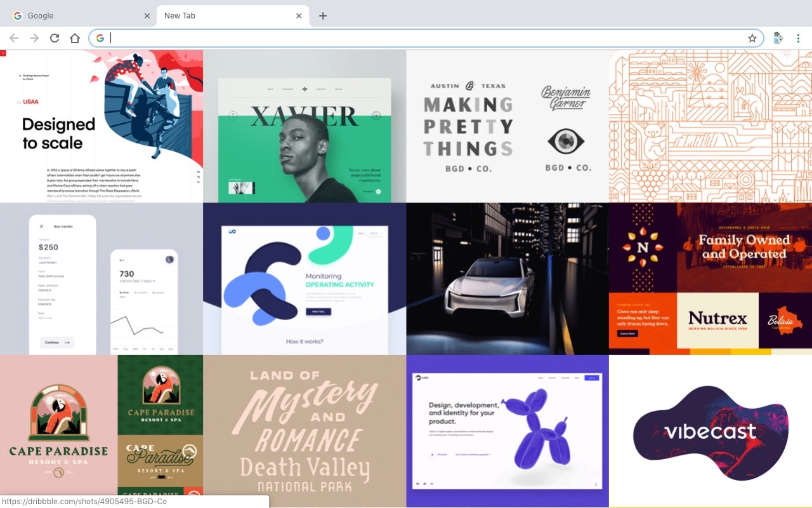Open the home page via home icon
Image resolution: width=812 pixels, height=508 pixels.
click(75, 38)
